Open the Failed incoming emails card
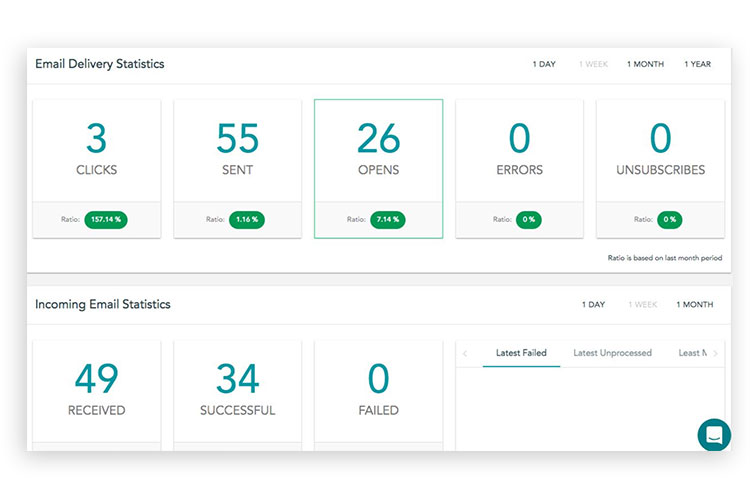Viewport: 750px width, 491px height. click(x=378, y=390)
